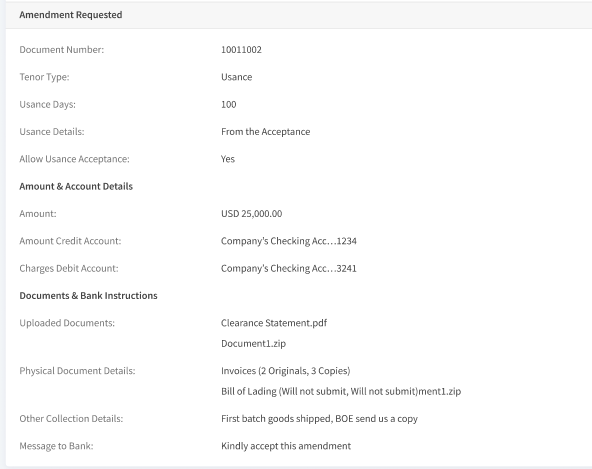Select the From the Acceptance text
The image size is (592, 469).
coord(265,132)
